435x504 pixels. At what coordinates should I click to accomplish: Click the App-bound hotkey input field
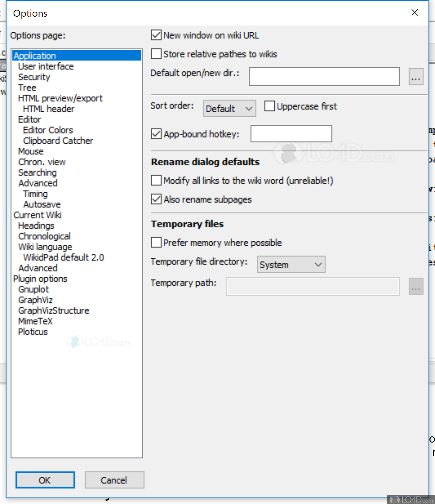(x=291, y=134)
